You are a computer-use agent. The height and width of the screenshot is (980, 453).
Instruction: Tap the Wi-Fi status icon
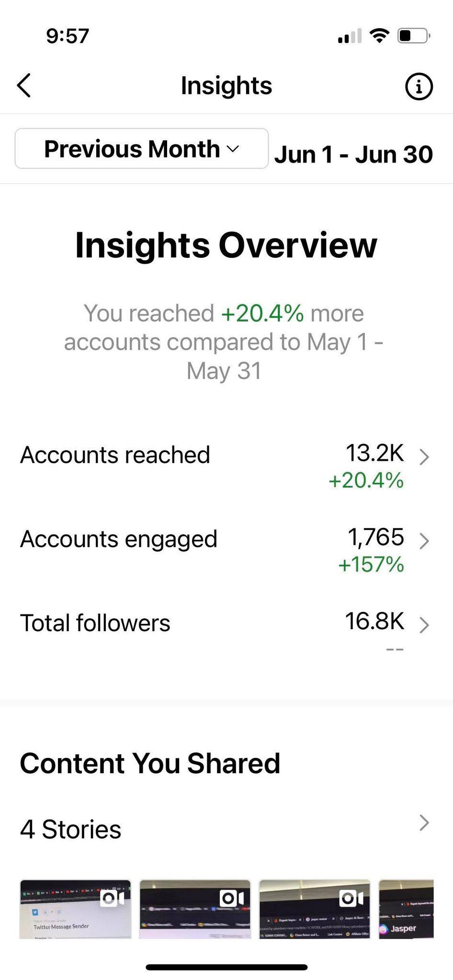[379, 35]
